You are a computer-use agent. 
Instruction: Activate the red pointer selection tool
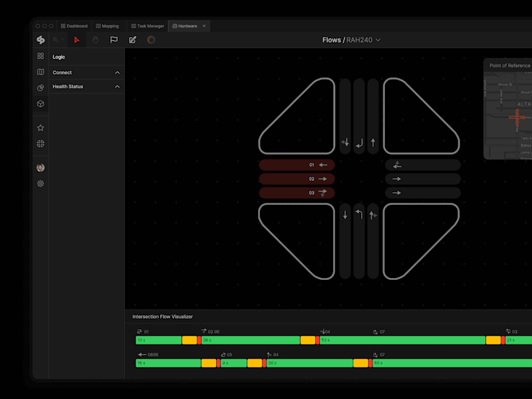[x=76, y=40]
